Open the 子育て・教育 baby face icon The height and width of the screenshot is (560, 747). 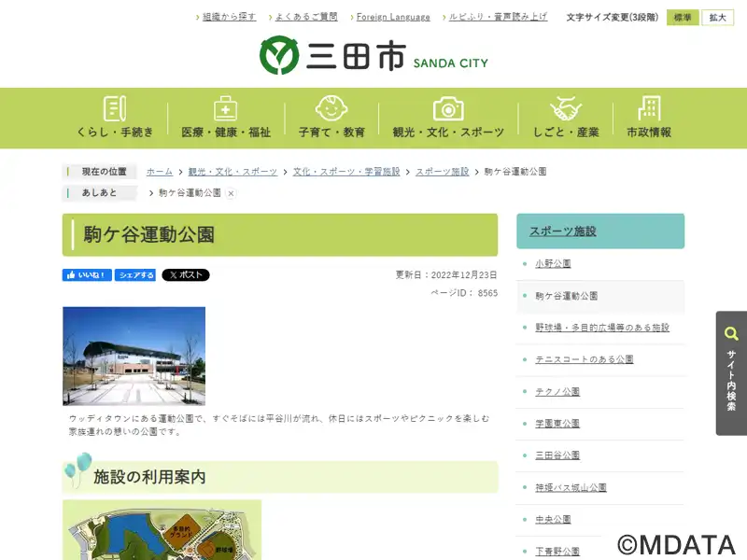click(x=331, y=108)
